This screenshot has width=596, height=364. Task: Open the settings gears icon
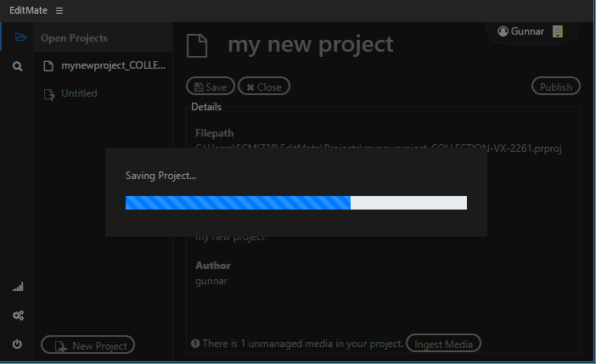(18, 316)
